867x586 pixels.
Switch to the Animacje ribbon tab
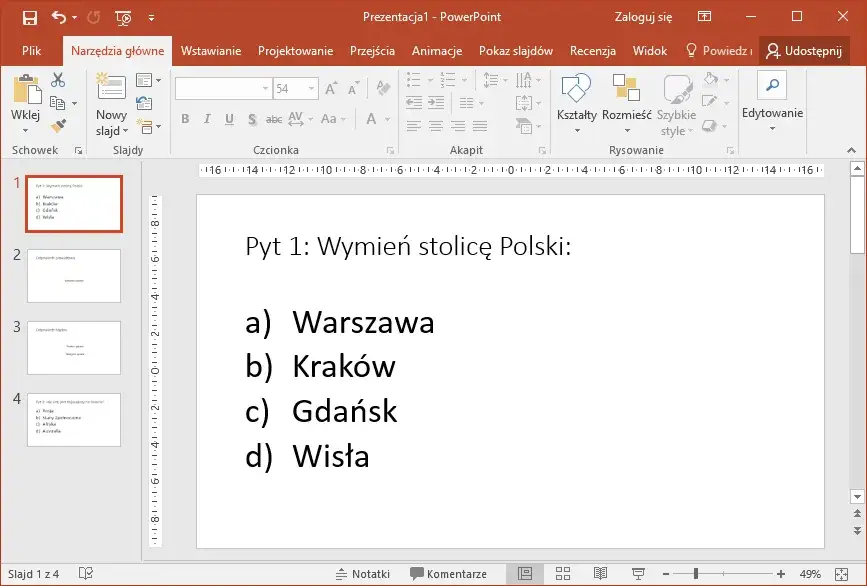(437, 51)
